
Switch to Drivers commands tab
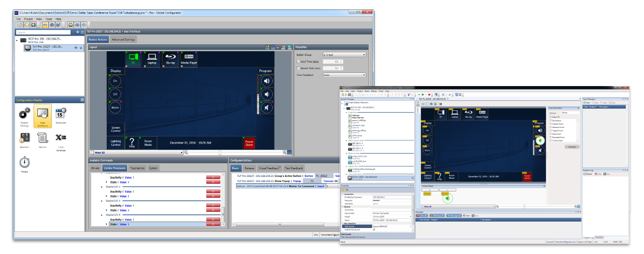coord(95,168)
